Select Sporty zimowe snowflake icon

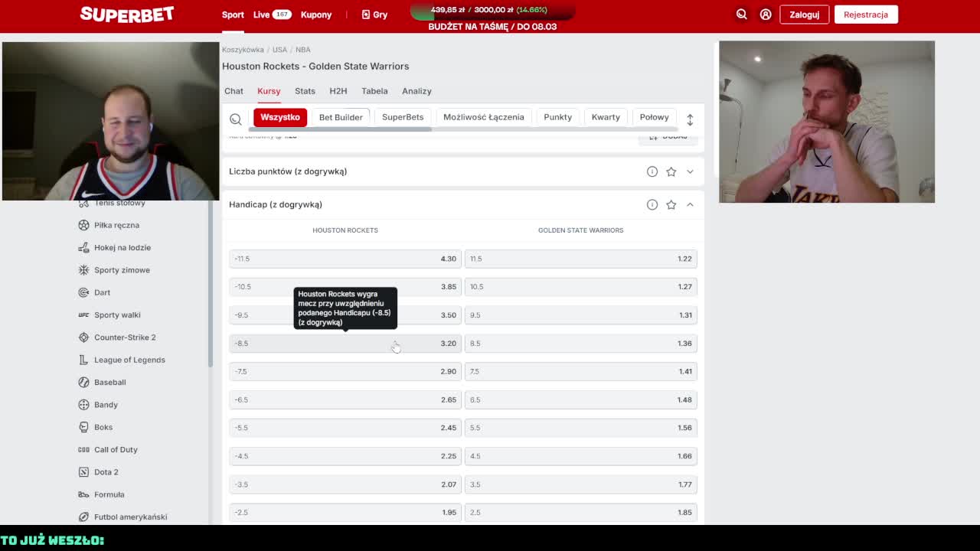point(83,270)
